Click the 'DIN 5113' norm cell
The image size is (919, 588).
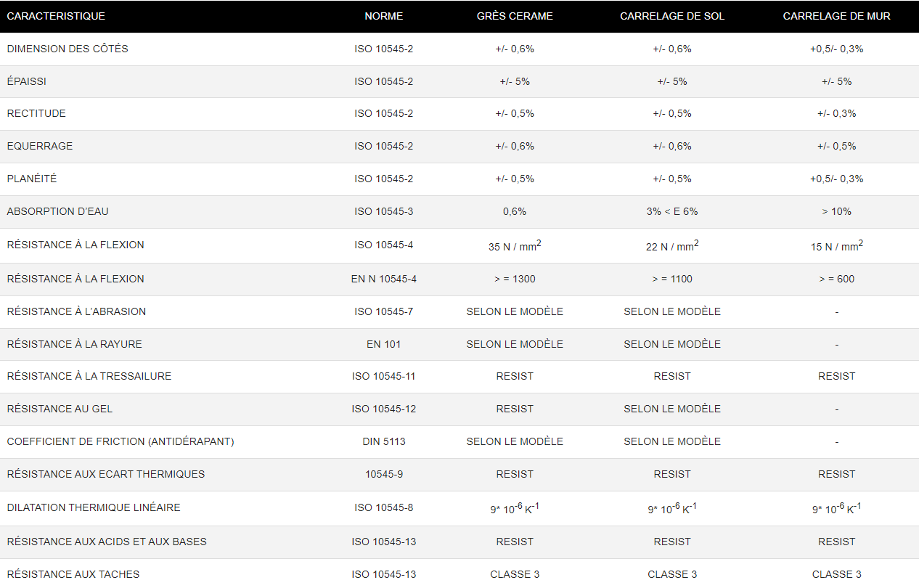383,441
